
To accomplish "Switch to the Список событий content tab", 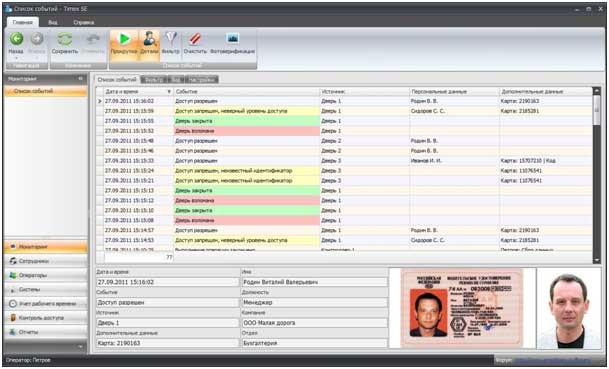I will 117,80.
